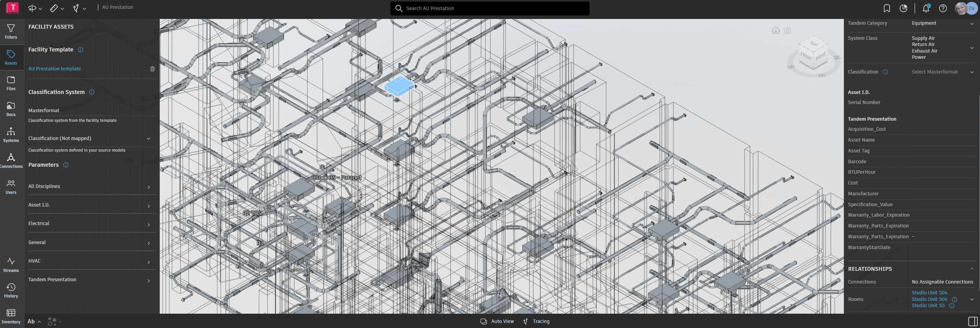The image size is (980, 328).
Task: Open the Select Masterformat dropdown
Action: tap(942, 72)
